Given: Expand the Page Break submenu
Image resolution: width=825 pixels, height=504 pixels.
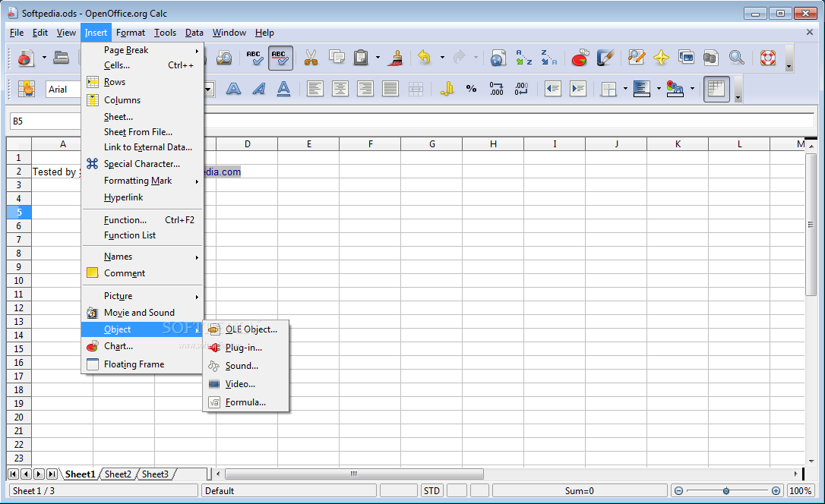Looking at the screenshot, I should (x=142, y=50).
